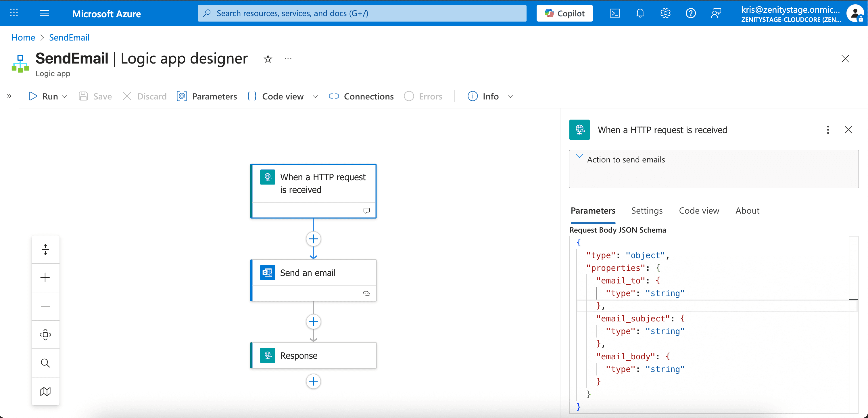The width and height of the screenshot is (868, 418).
Task: Click connection link icon on Send an email card
Action: pos(366,293)
